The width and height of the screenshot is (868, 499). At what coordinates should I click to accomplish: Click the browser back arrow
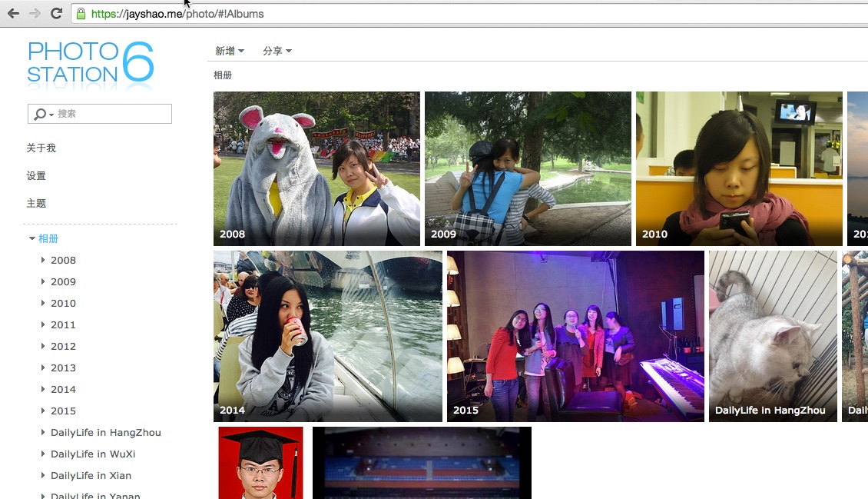click(12, 12)
